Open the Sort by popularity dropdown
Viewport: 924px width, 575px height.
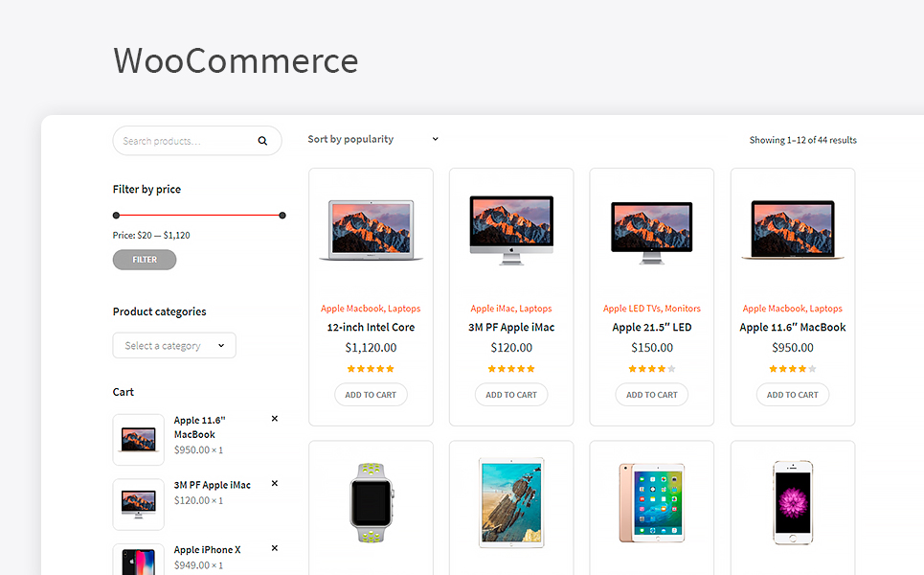(373, 139)
